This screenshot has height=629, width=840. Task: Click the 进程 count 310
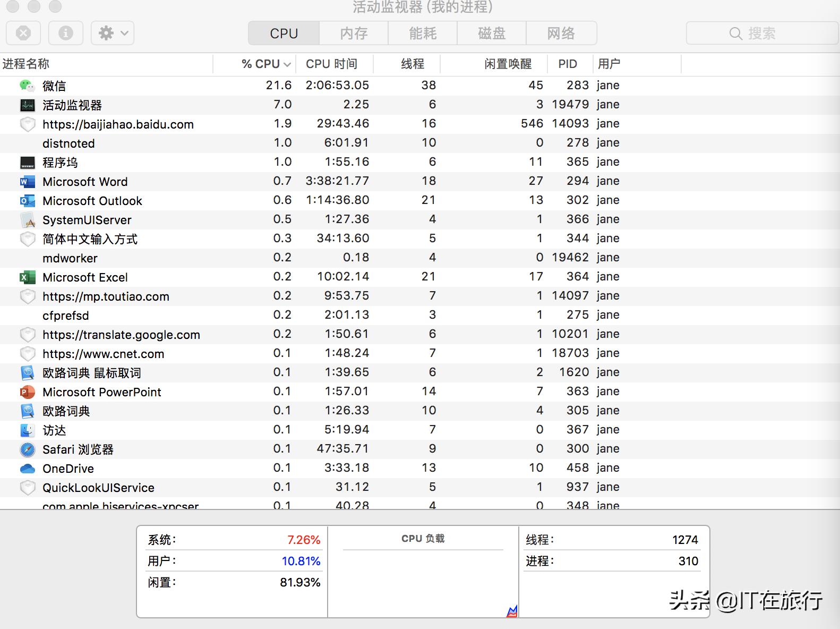point(688,561)
